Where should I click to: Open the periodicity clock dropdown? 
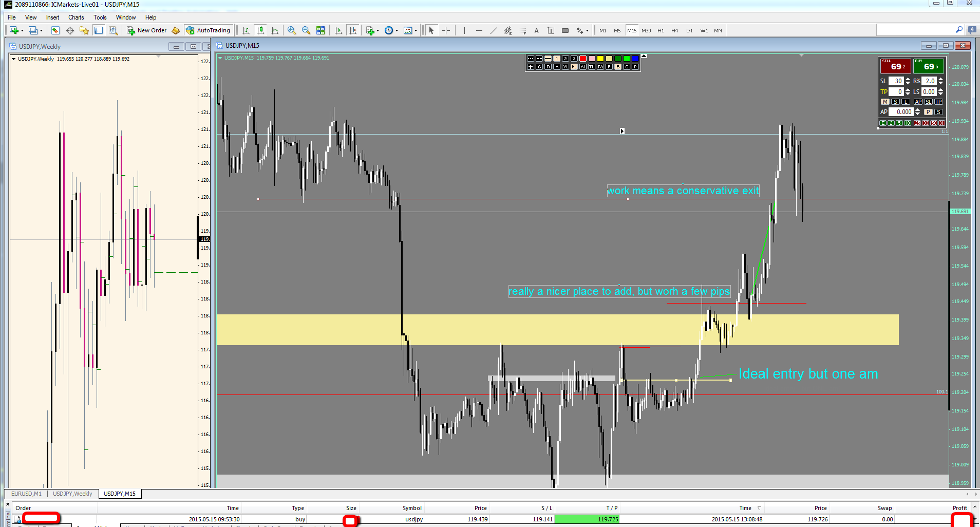[x=397, y=31]
